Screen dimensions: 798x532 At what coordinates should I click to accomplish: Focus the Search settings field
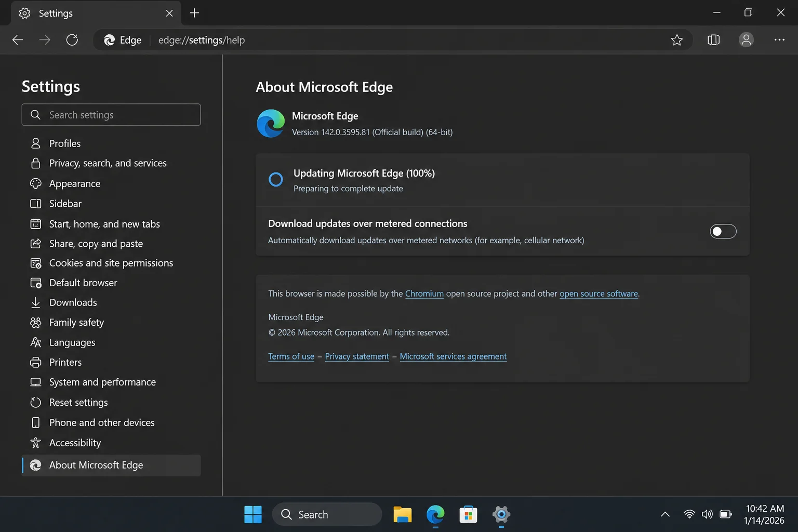point(111,115)
